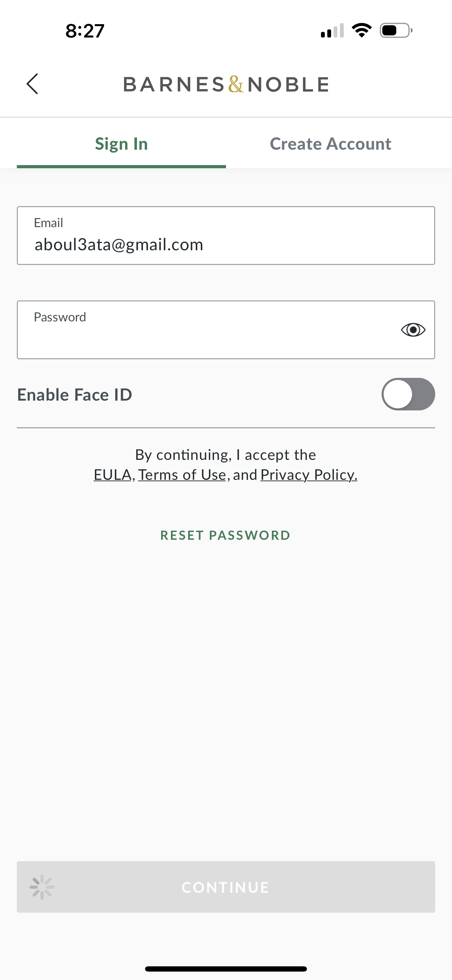Show password using the eye icon
Image resolution: width=452 pixels, height=980 pixels.
pos(413,329)
